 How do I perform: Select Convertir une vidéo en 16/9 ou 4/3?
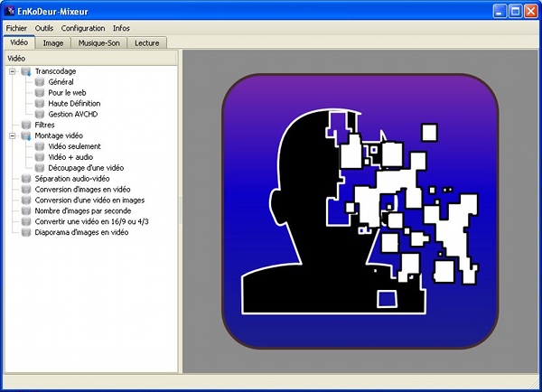[91, 221]
